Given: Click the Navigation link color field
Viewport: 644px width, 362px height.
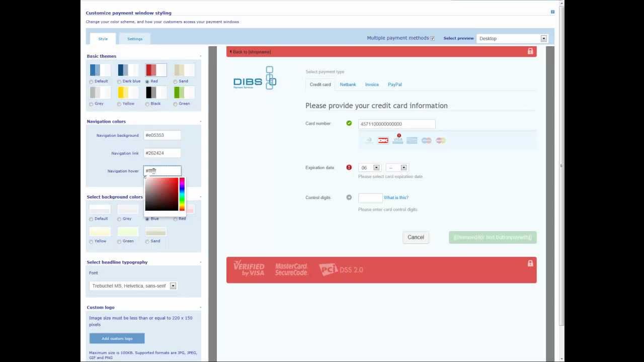Looking at the screenshot, I should (162, 153).
